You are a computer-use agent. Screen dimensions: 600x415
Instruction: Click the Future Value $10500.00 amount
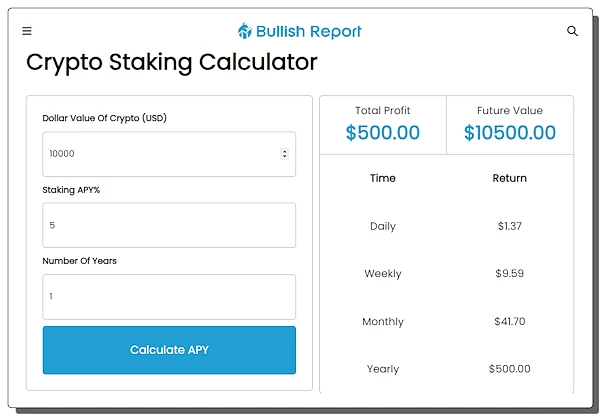pyautogui.click(x=509, y=133)
